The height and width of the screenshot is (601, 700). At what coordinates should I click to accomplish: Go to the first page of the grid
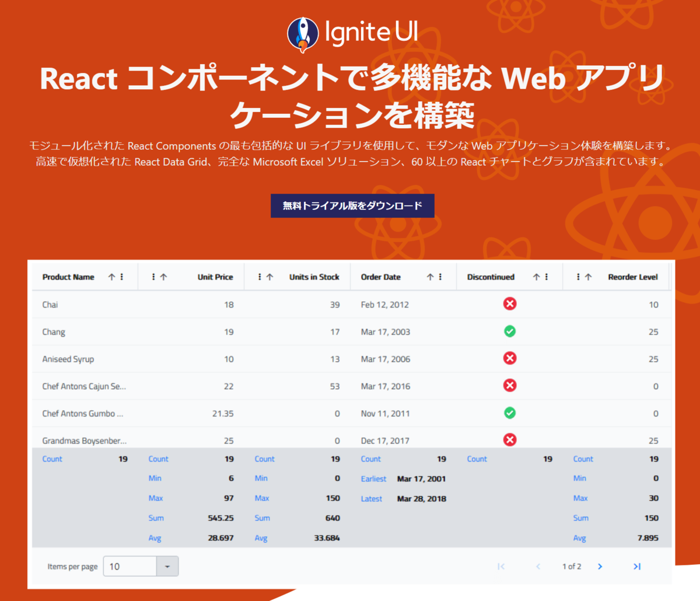pyautogui.click(x=501, y=567)
